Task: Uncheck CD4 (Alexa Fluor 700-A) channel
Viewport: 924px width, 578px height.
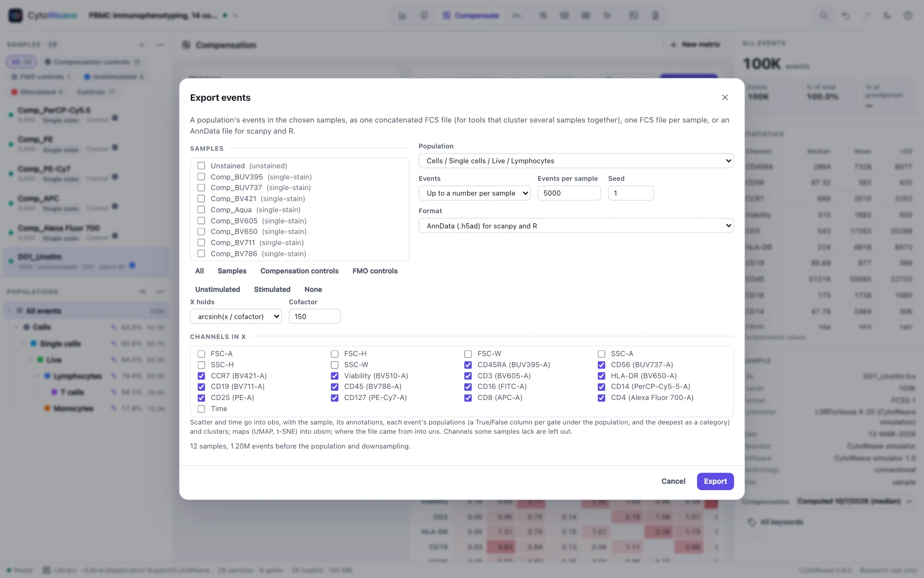Action: (x=602, y=398)
